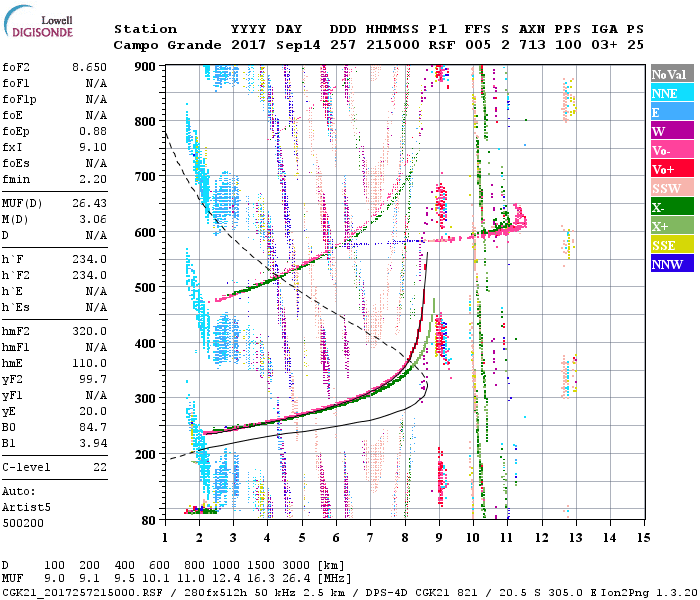Select the C-level value 22

(x=100, y=467)
